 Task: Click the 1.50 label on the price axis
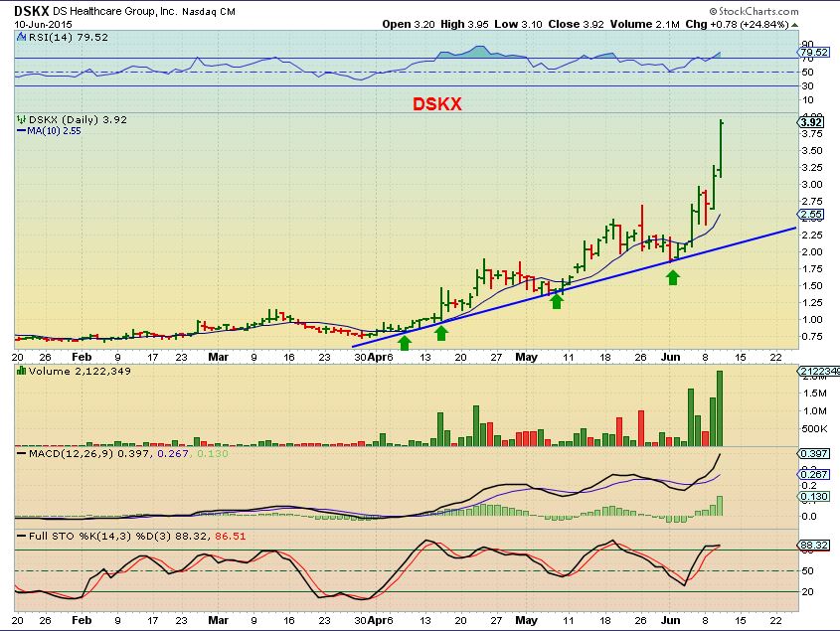pos(811,285)
